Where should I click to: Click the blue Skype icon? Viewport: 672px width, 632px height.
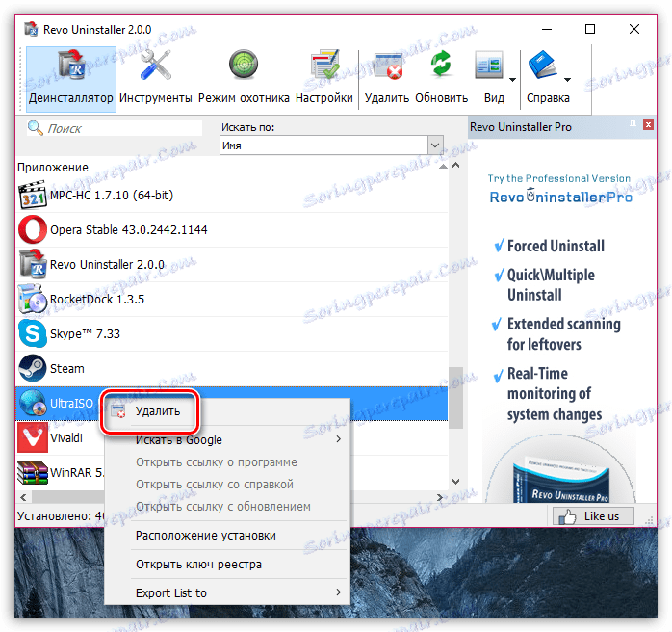33,334
